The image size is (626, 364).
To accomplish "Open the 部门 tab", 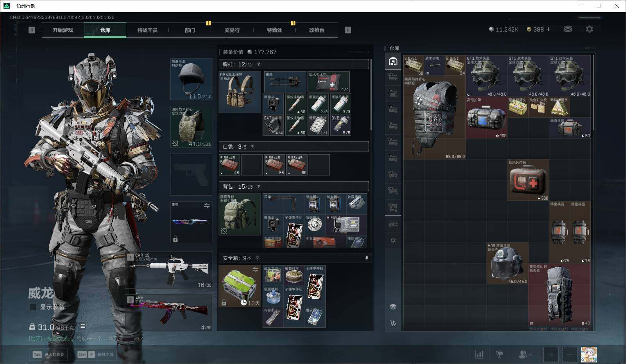I will (190, 30).
